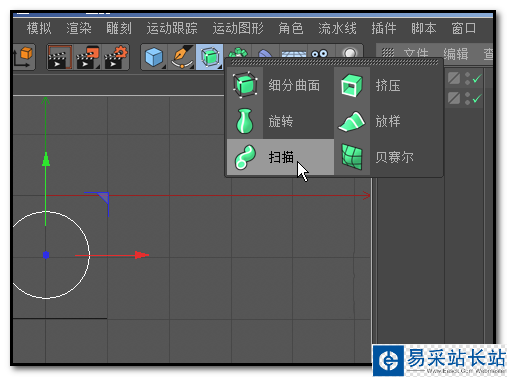
Task: Select the 贝赛尔 Bezier generator
Action: tap(388, 157)
